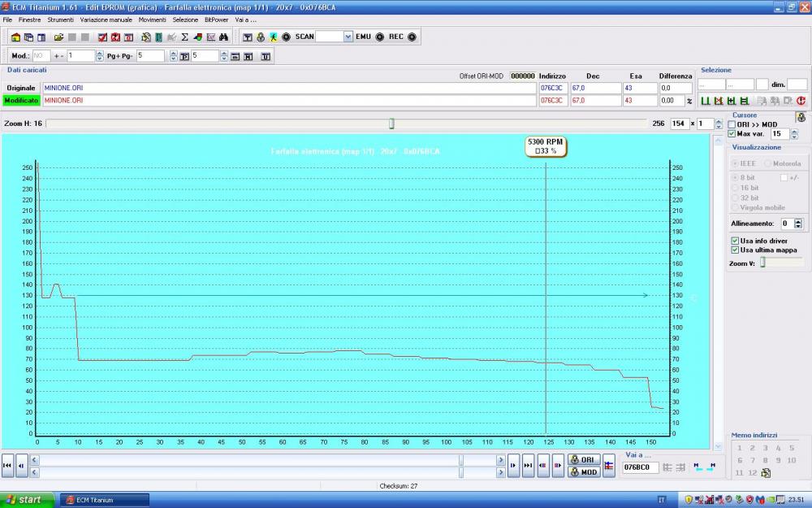Click the MOD button below the graph
The height and width of the screenshot is (508, 812).
(x=584, y=471)
